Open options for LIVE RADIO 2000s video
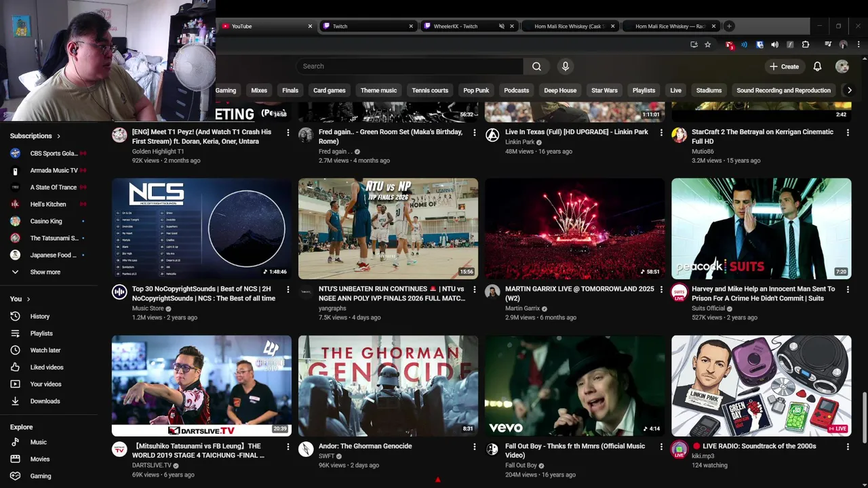Image resolution: width=868 pixels, height=488 pixels. pos(848,447)
